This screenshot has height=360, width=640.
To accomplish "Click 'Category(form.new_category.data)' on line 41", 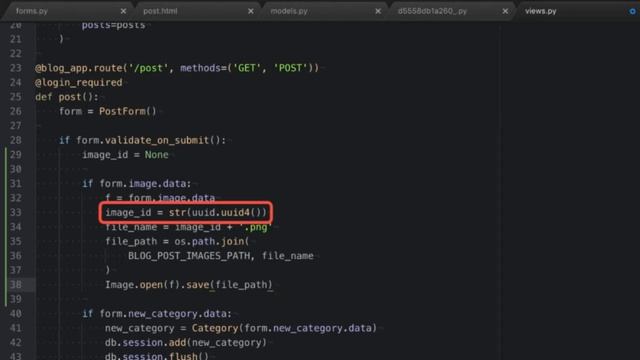I will coord(284,328).
